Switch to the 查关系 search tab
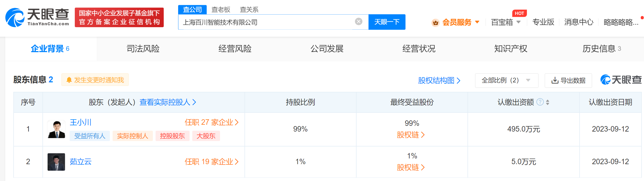644x181 pixels. pos(249,10)
